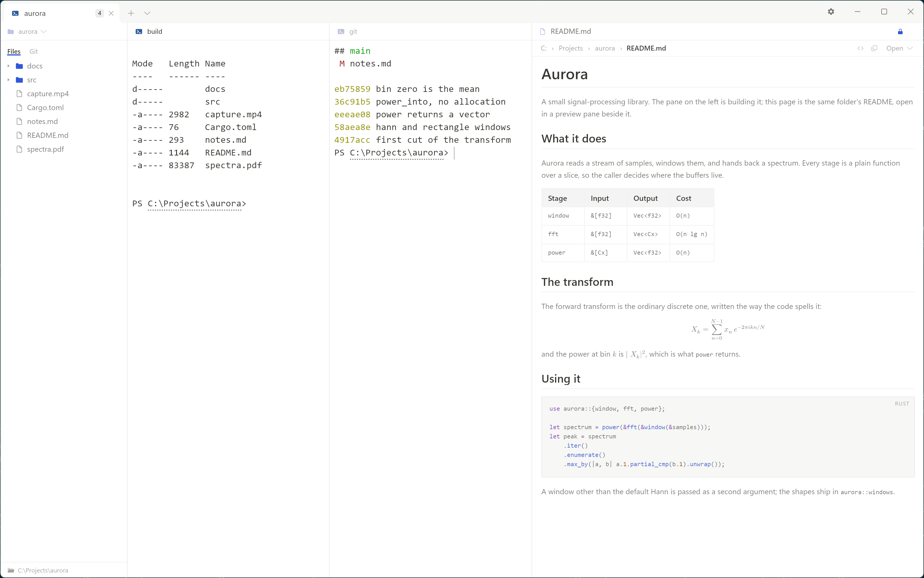Toggle the lock icon in README pane

point(900,31)
